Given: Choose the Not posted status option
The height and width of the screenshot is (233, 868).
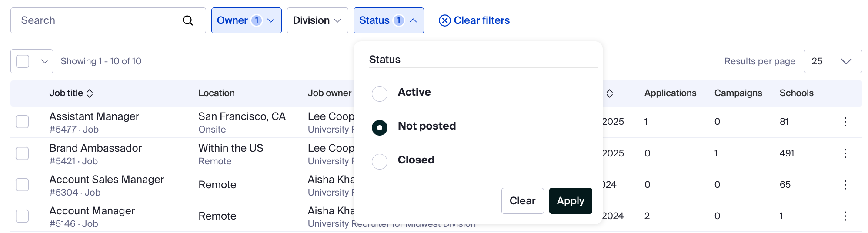Looking at the screenshot, I should (380, 127).
